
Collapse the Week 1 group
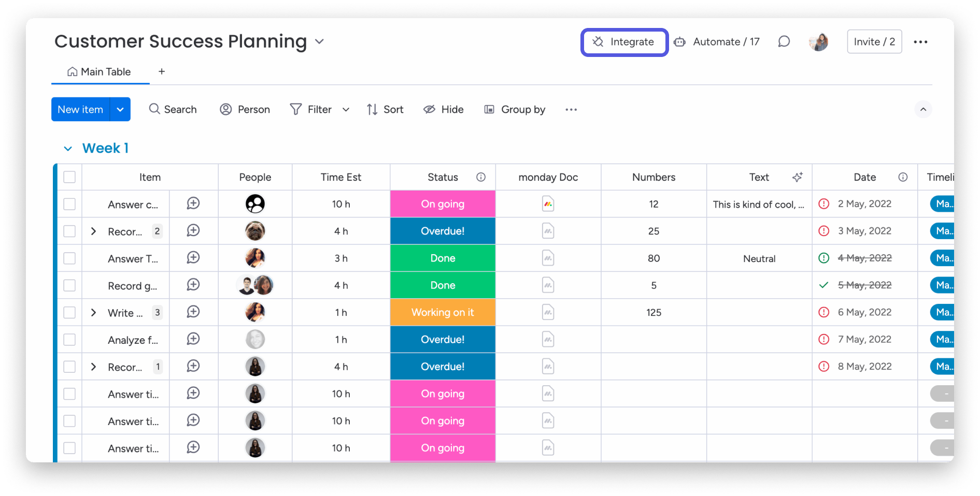[68, 148]
